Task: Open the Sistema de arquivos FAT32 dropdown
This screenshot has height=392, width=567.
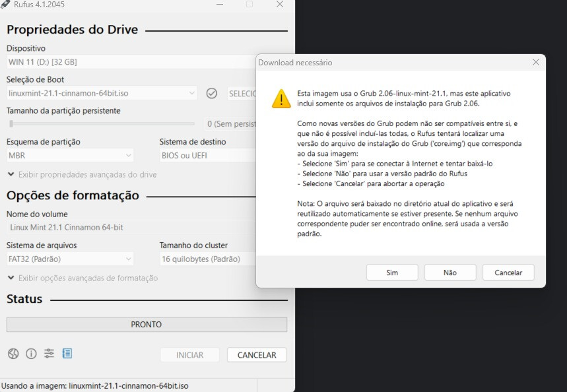Action: click(70, 259)
